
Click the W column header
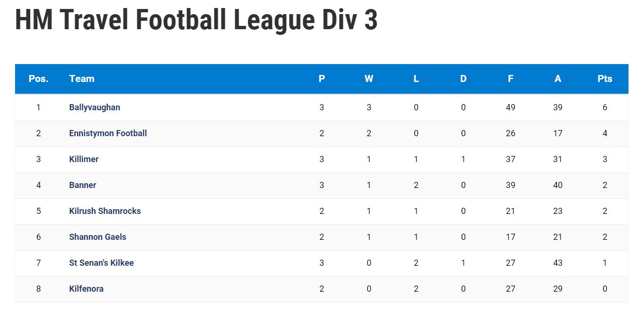tap(369, 79)
